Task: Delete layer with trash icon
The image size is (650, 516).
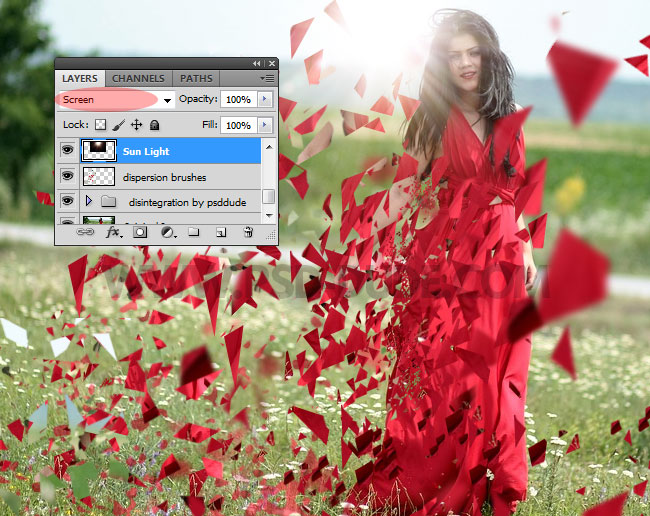Action: coord(248,232)
